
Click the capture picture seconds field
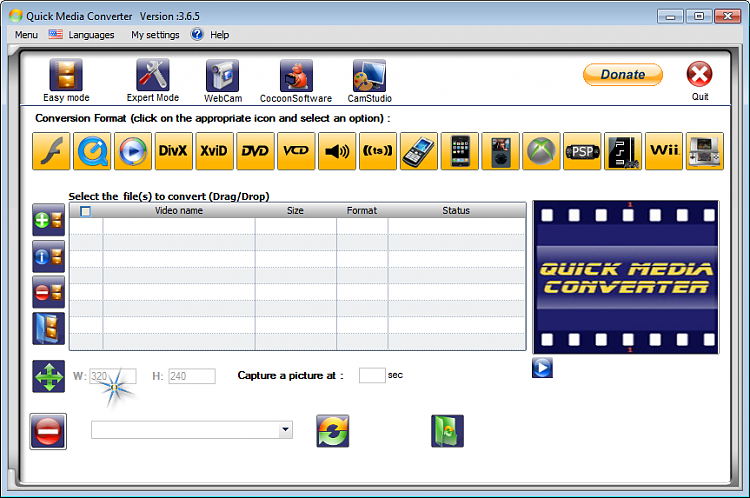point(372,376)
